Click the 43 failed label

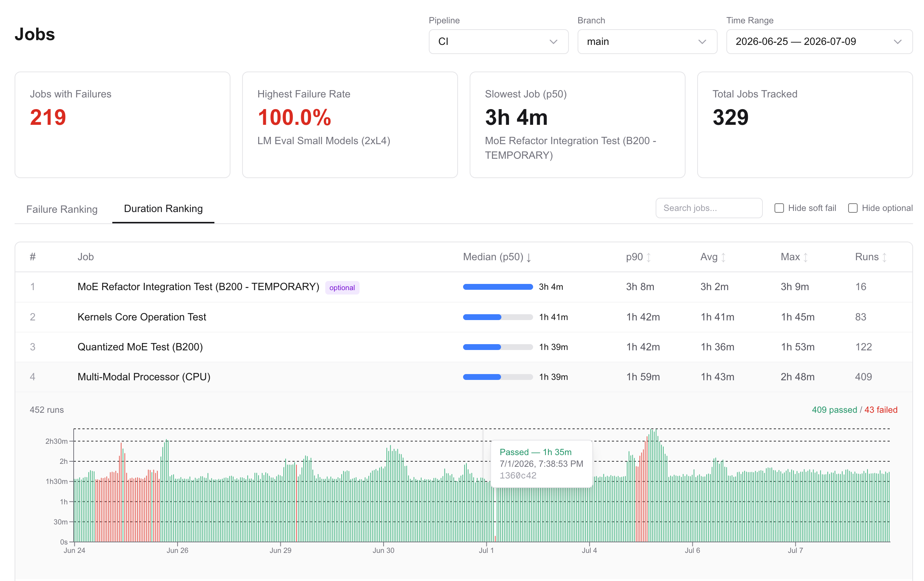coord(881,410)
